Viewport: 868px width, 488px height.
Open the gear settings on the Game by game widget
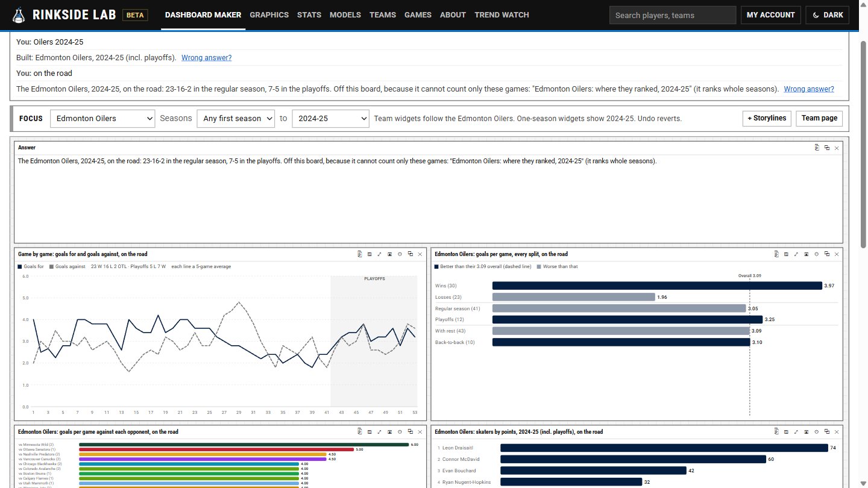tap(400, 254)
